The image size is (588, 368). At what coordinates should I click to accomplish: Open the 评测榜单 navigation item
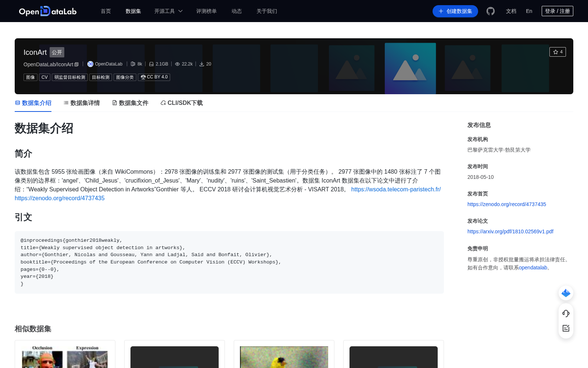(x=207, y=11)
